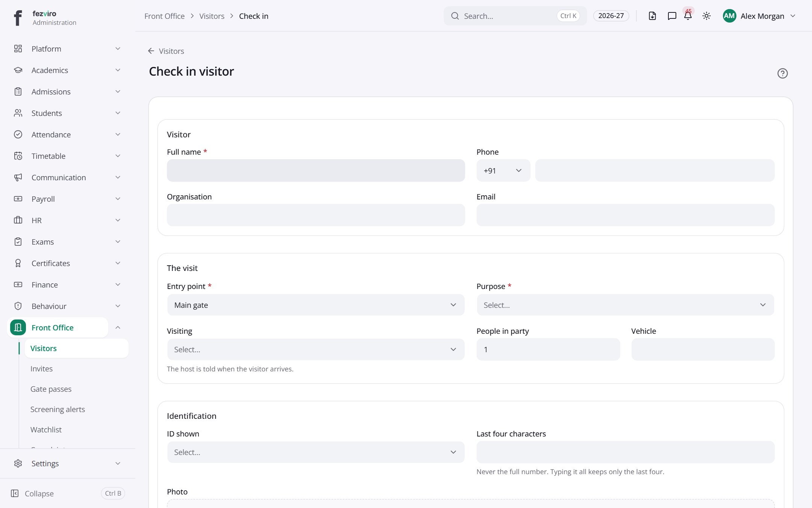The width and height of the screenshot is (812, 508).
Task: Click the Settings gear icon in sidebar
Action: tap(18, 463)
